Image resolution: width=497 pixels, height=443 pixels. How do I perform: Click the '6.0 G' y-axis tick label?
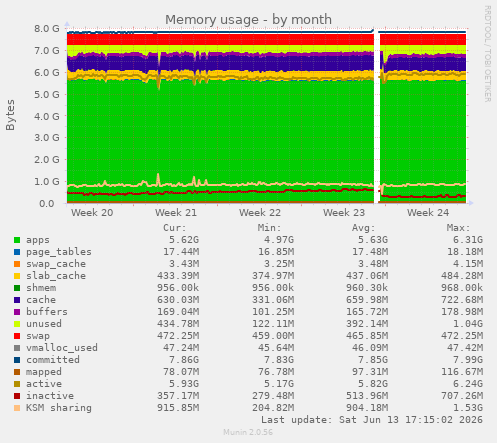[47, 73]
